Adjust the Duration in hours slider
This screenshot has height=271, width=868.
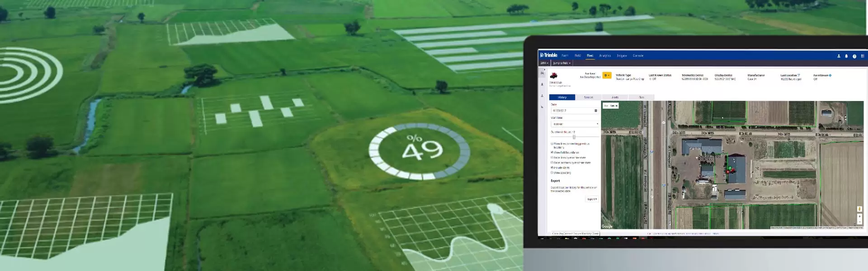pos(574,137)
